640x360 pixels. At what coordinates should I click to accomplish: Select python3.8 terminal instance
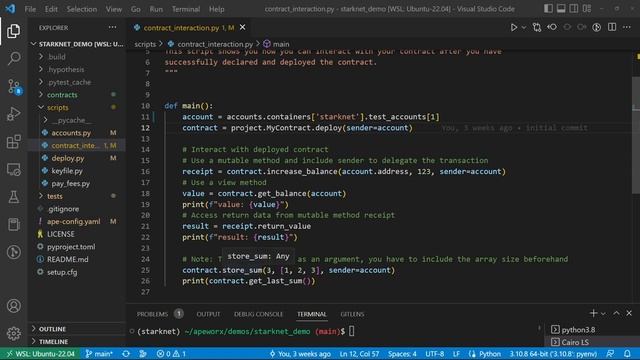point(592,329)
